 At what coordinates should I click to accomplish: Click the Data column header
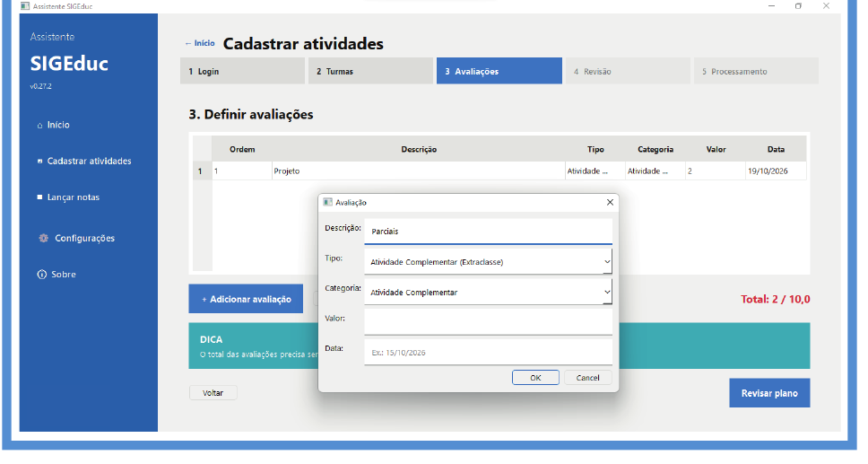(777, 150)
